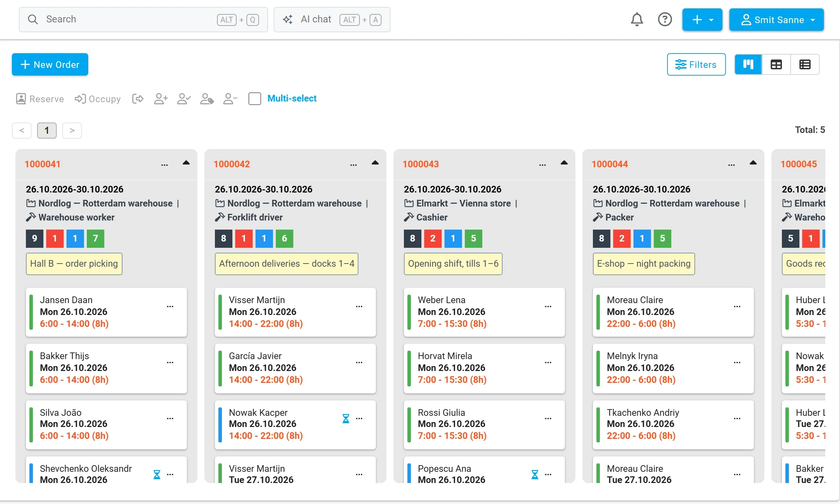840x504 pixels.
Task: Open the notifications bell
Action: point(637,20)
